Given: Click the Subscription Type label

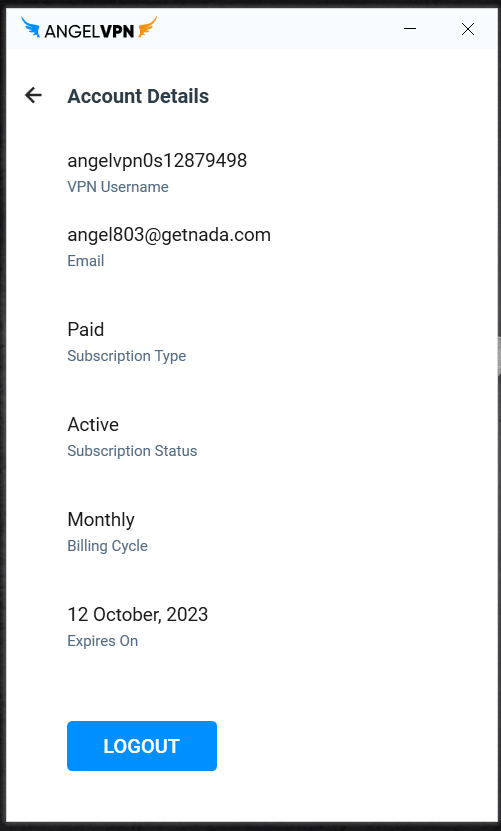Looking at the screenshot, I should tap(126, 356).
